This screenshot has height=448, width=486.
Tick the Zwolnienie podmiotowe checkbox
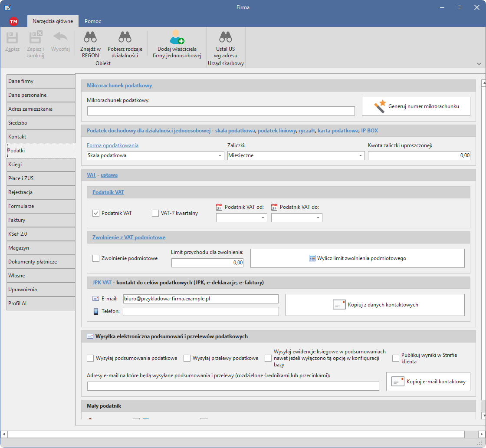coord(96,258)
